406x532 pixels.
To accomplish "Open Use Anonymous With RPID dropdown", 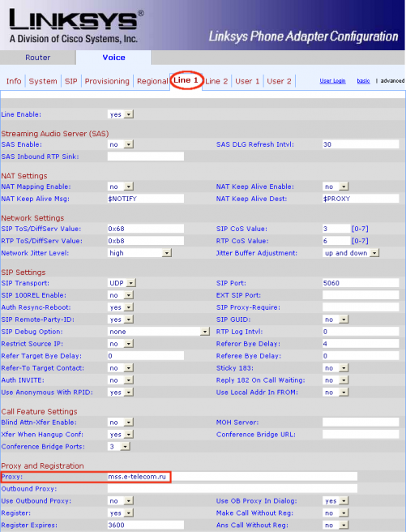I will tap(121, 393).
